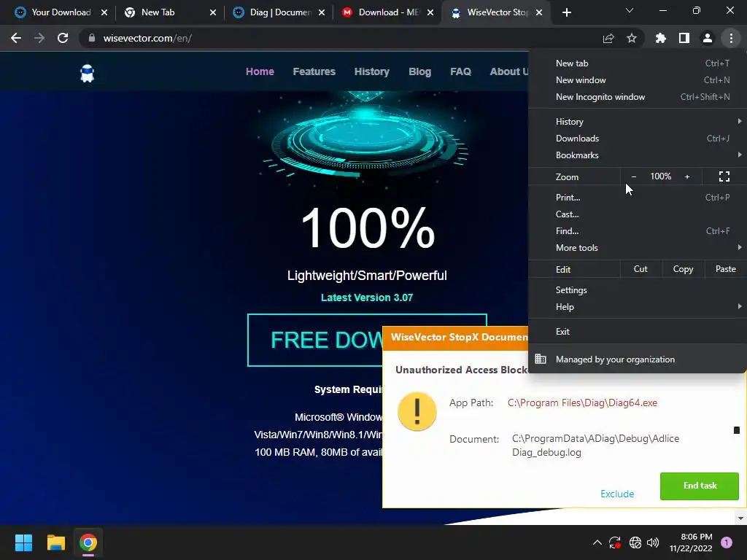The height and width of the screenshot is (560, 747).
Task: Open the tab search chevron
Action: point(630,10)
